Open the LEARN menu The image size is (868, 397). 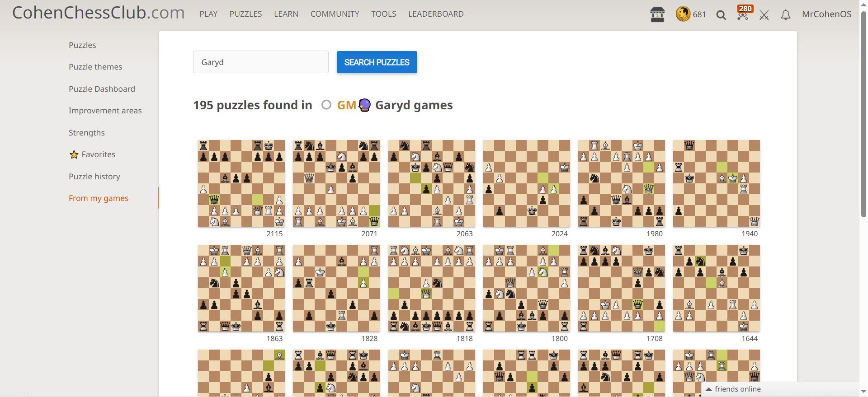point(286,14)
